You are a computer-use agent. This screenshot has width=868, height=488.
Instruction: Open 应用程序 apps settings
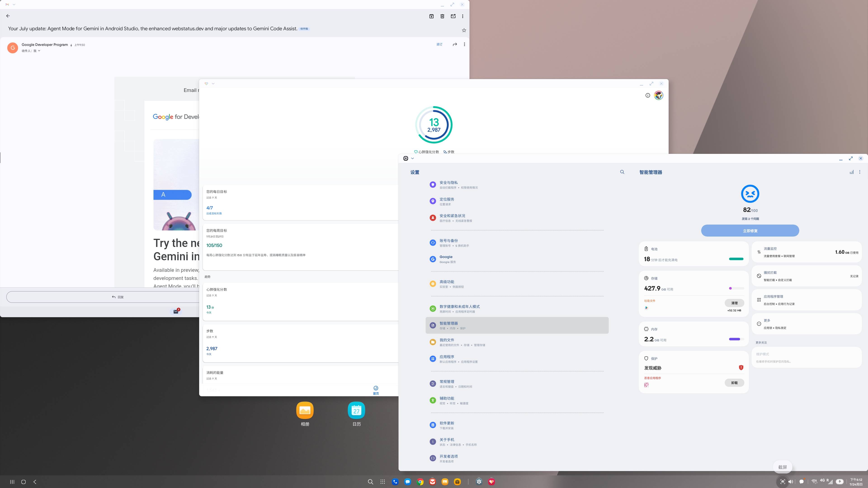(517, 359)
